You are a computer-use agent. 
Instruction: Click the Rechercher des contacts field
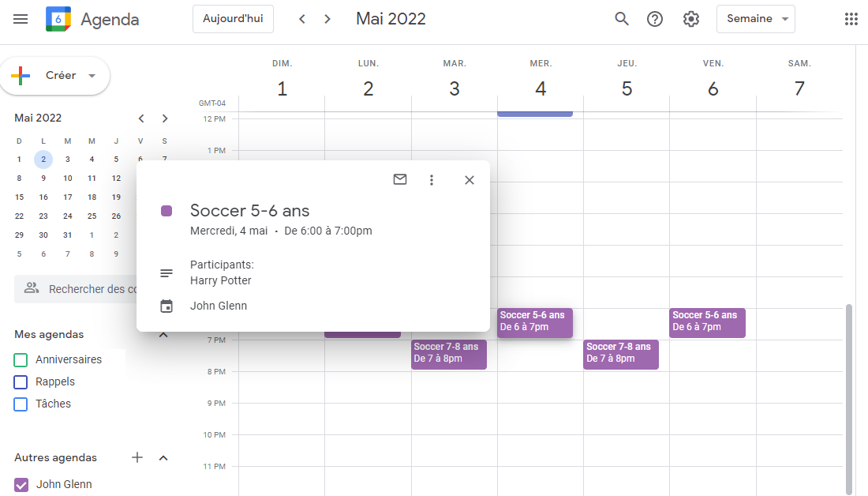pyautogui.click(x=75, y=289)
